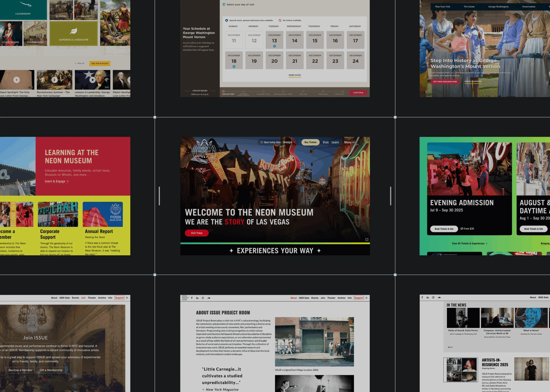Play the Object Spotlight: The Only Love Letter video
Viewport: 550px width, 392px height.
coord(16,80)
